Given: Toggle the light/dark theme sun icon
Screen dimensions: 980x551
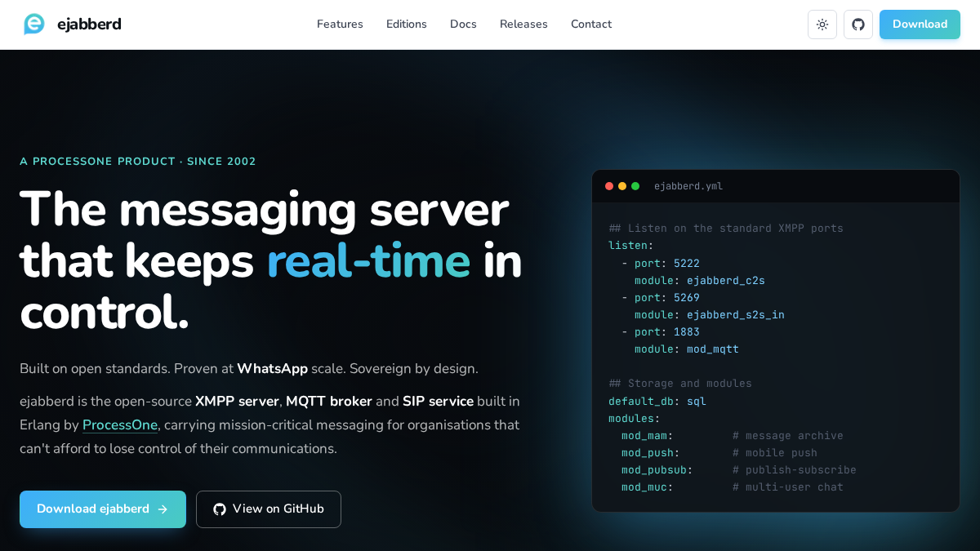Looking at the screenshot, I should [x=822, y=24].
